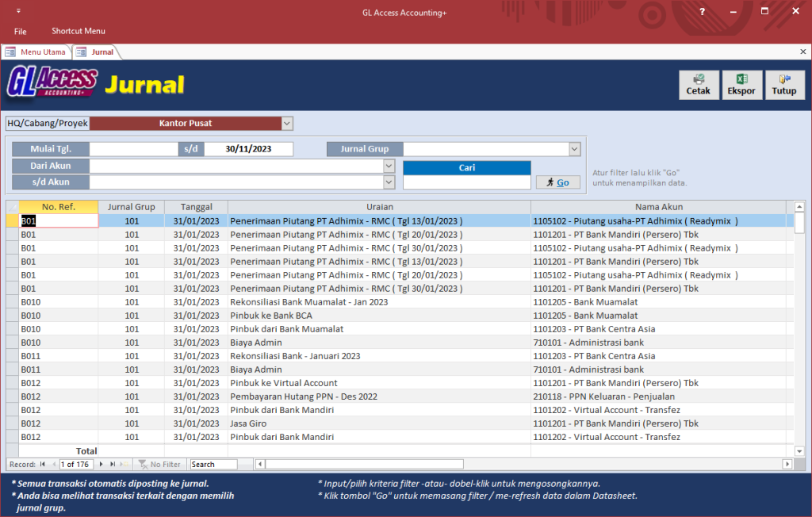Image resolution: width=812 pixels, height=517 pixels.
Task: Open the Jurnal Grup dropdown list
Action: click(574, 149)
